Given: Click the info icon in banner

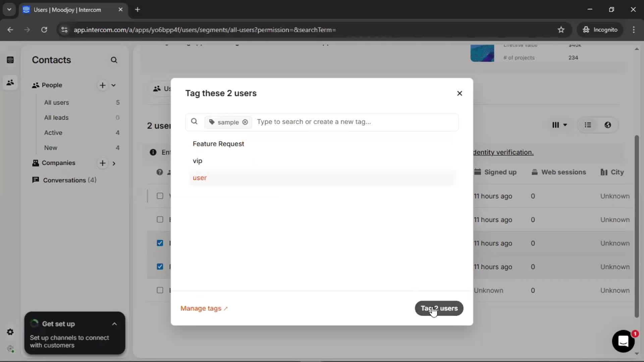Looking at the screenshot, I should pos(153,153).
